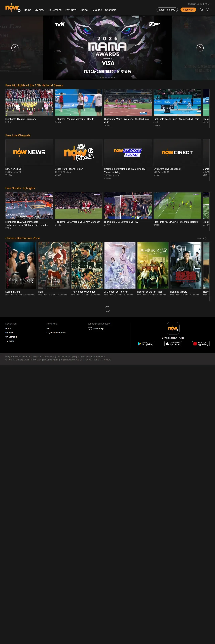Play UCL Arsenal vs Bayern Munchen highlights
Viewport: 215px width, 644px height.
coord(79,205)
